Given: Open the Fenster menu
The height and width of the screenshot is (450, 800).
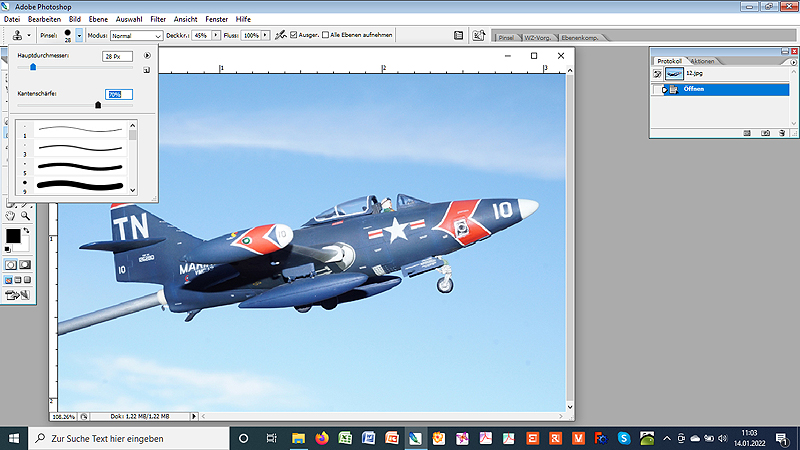Looking at the screenshot, I should (216, 19).
